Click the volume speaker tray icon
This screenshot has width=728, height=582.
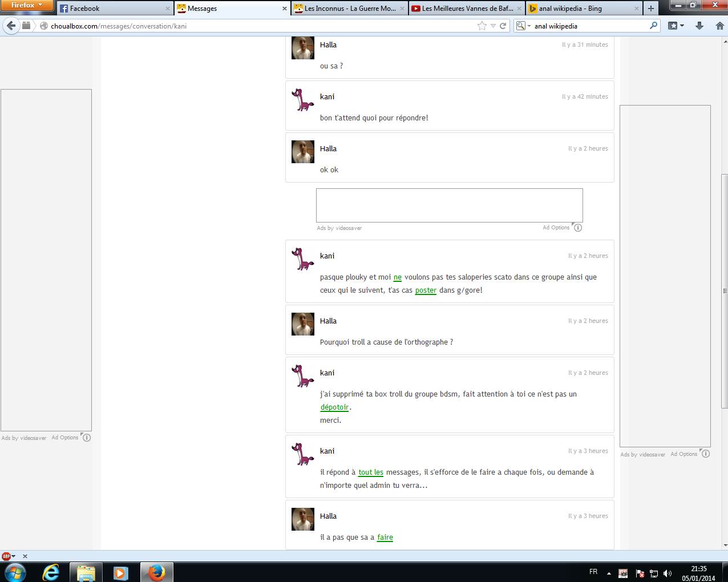[x=668, y=573]
